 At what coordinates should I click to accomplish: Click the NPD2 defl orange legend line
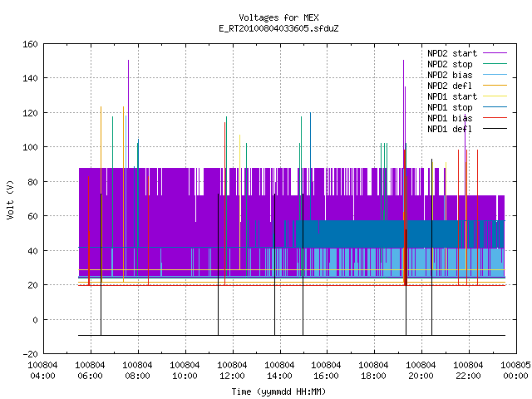tap(495, 86)
